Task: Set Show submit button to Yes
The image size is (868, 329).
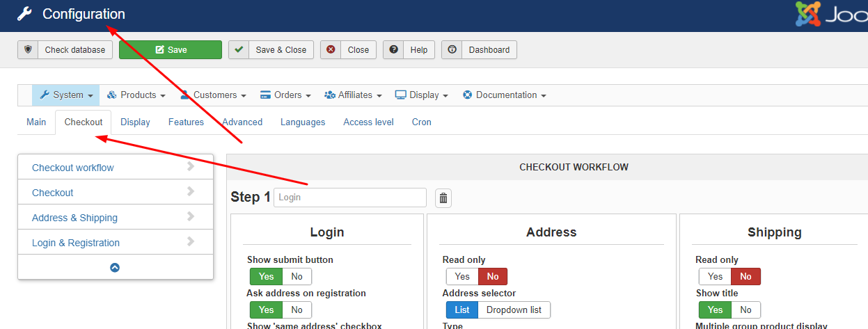Action: (x=266, y=276)
